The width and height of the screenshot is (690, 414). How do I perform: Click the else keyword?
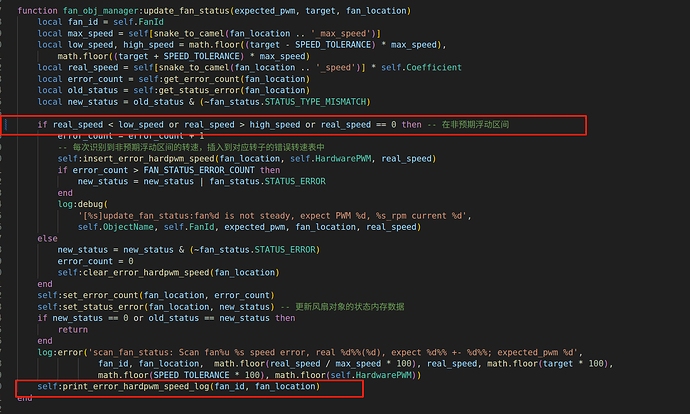tap(47, 238)
